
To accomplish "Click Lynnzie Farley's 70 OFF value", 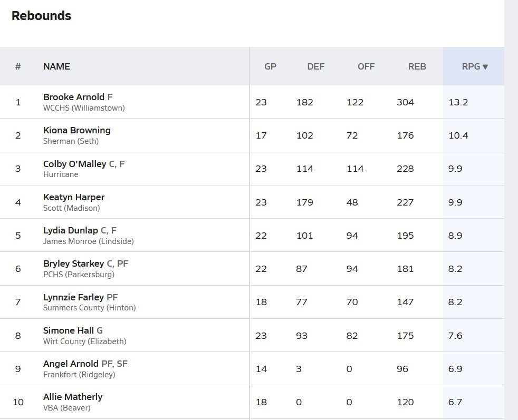I will click(x=352, y=302).
